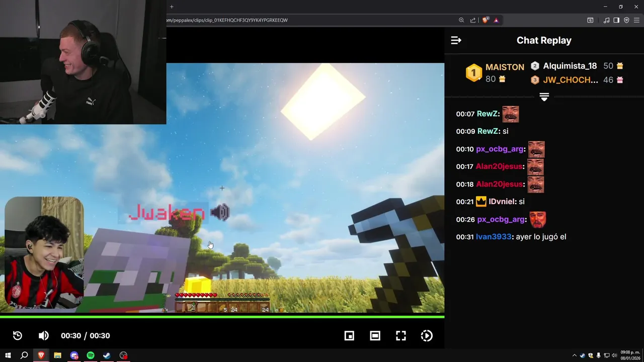Click the Chat Replay heading

click(x=544, y=40)
